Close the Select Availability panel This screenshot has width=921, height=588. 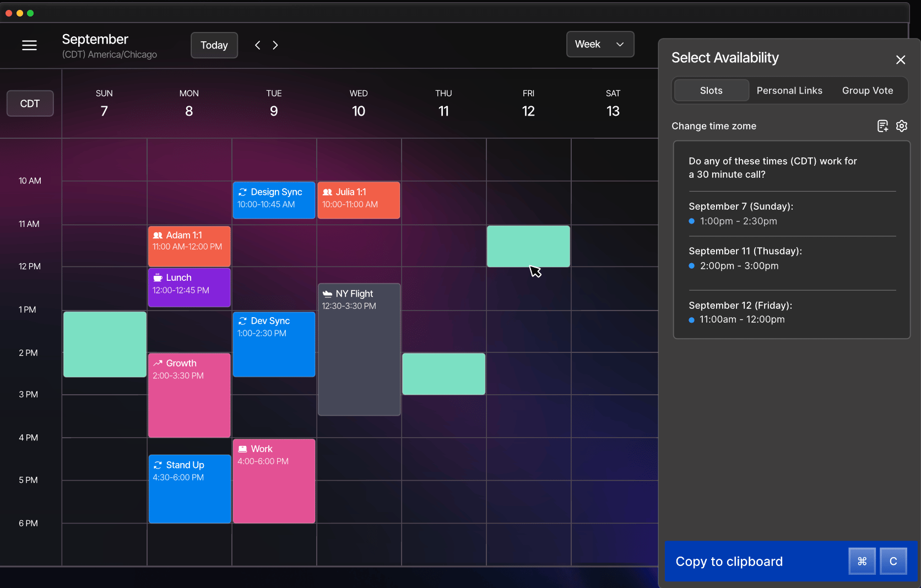point(901,59)
